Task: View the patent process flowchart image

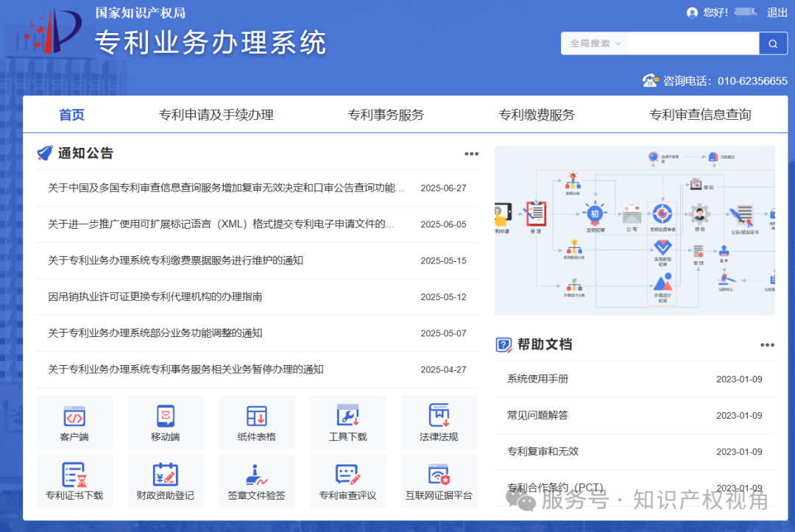Action: [x=636, y=229]
